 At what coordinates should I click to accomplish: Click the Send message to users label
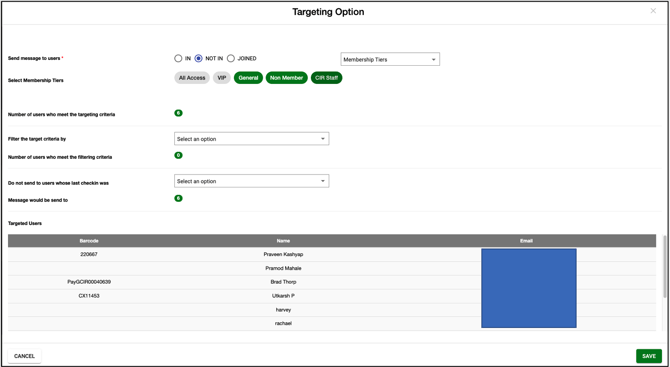34,58
